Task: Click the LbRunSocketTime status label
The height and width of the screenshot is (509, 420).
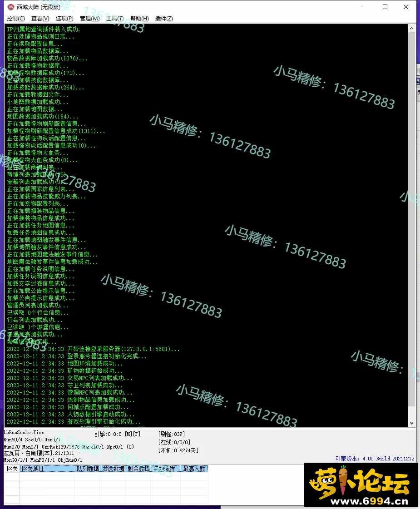Action: click(24, 432)
